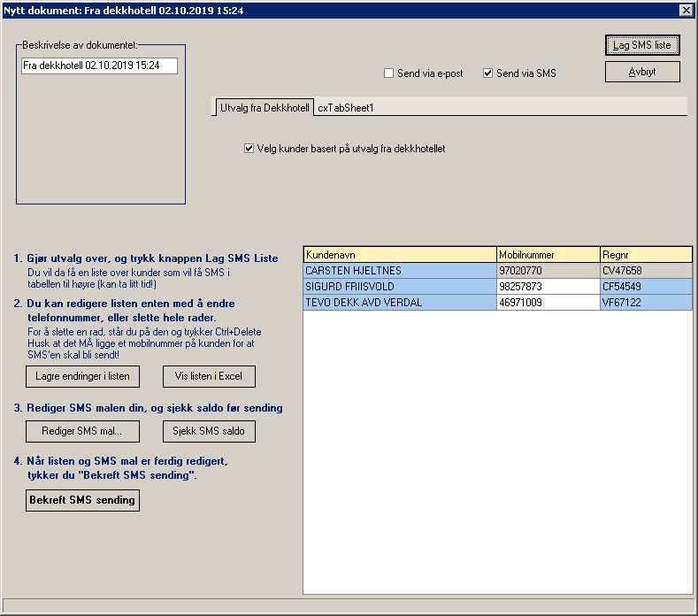The height and width of the screenshot is (616, 698).
Task: Click registration number VF67122
Action: point(647,303)
